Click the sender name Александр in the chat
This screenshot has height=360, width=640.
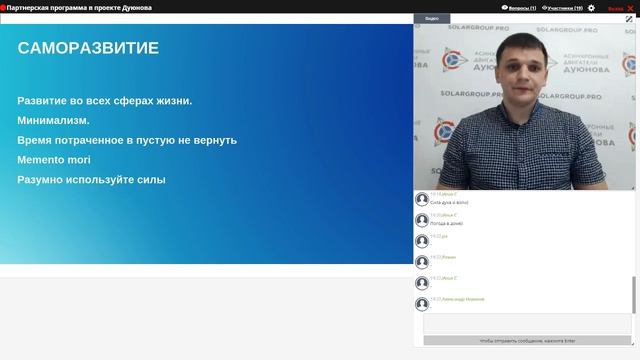(463, 299)
